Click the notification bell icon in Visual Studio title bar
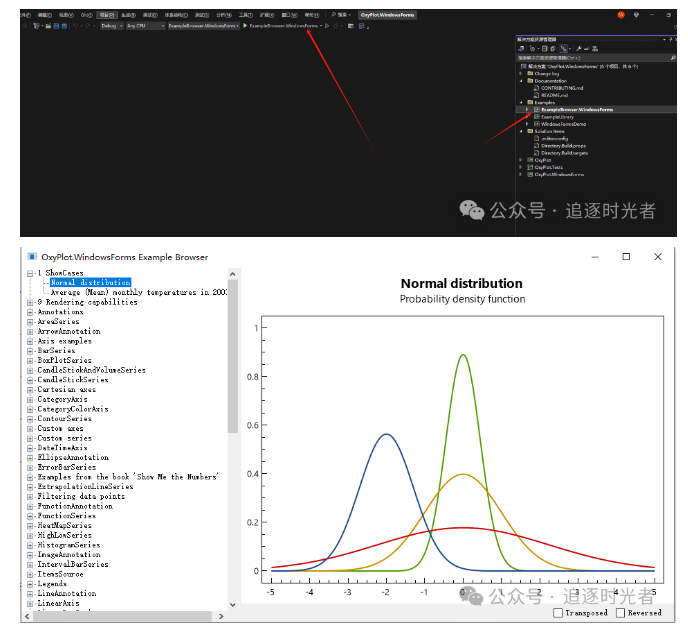The height and width of the screenshot is (629, 688). click(x=636, y=15)
